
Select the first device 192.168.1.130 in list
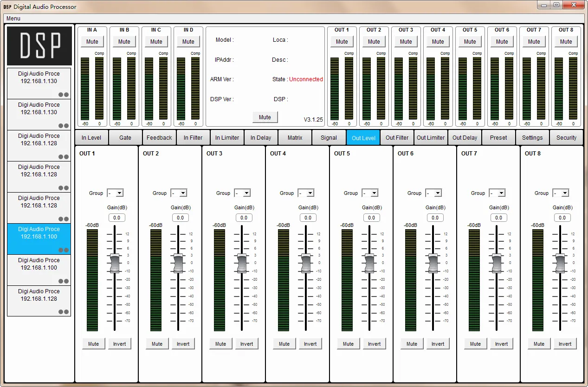click(39, 77)
